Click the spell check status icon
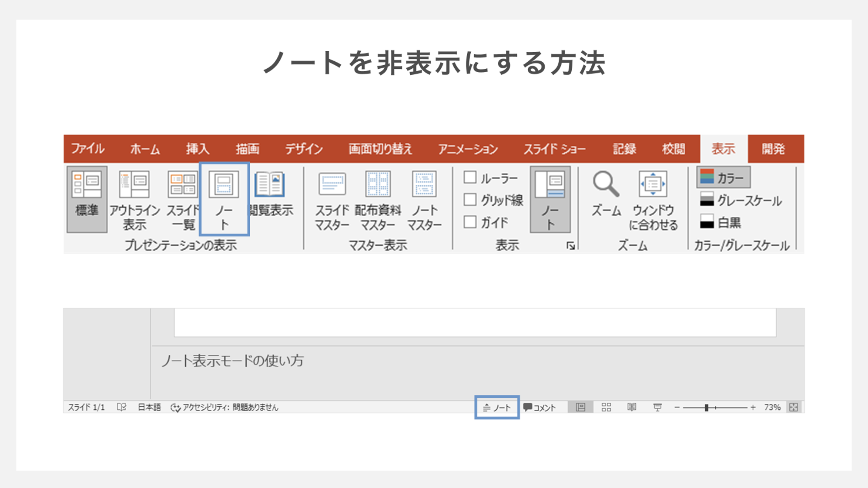 121,407
